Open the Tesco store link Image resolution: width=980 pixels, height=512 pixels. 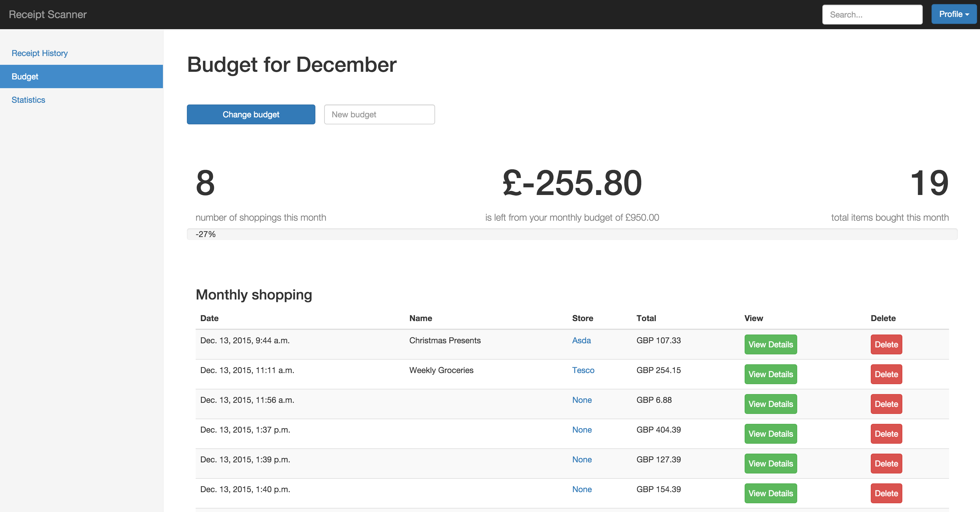(x=583, y=370)
